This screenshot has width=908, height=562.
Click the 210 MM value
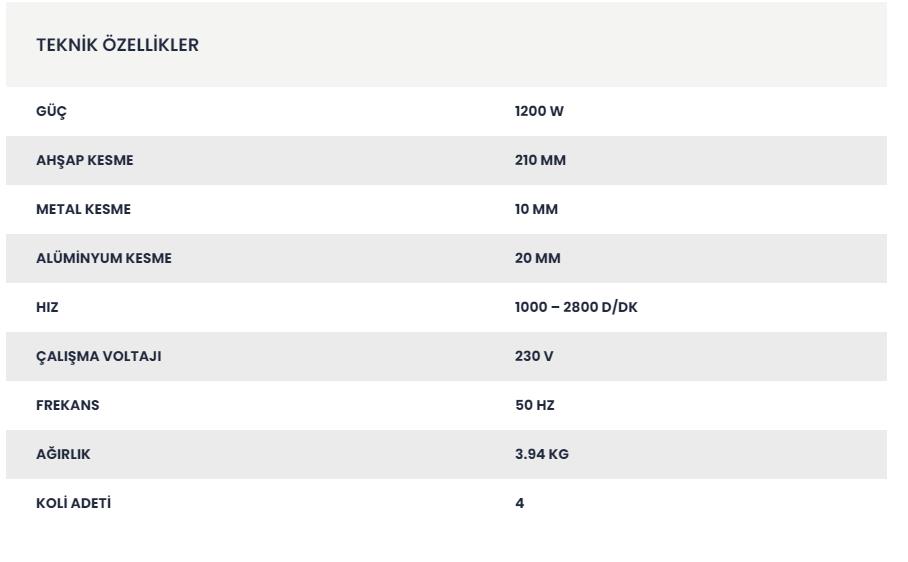pos(540,160)
